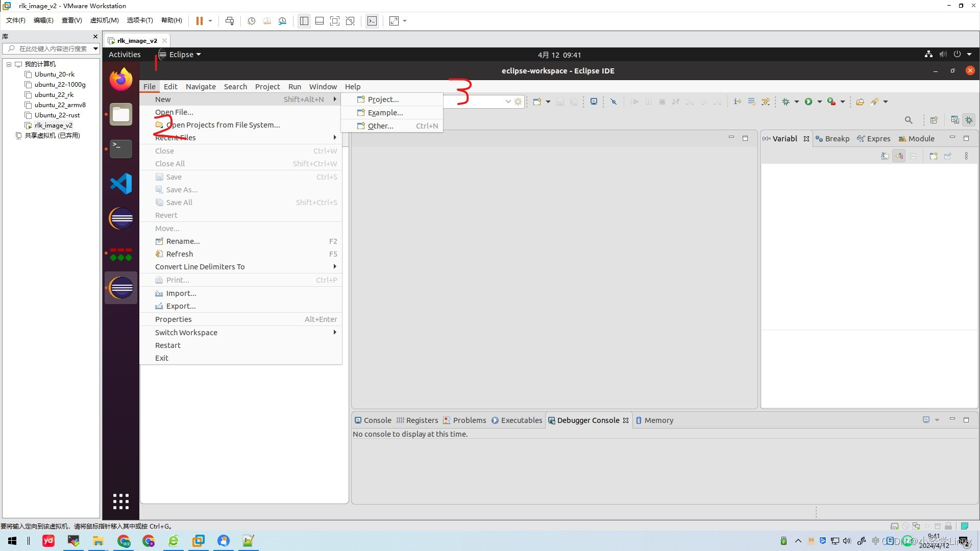Open the Variables view three-dot menu

coord(966,156)
